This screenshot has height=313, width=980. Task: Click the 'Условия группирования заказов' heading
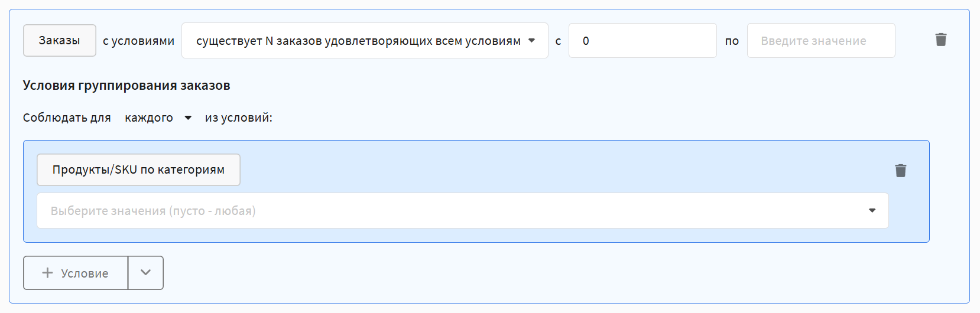point(126,86)
